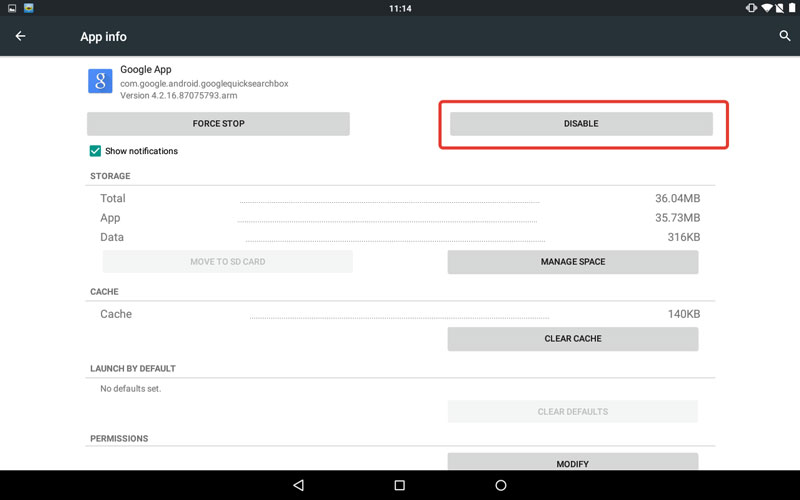Tap the Modify permissions button
800x500 pixels.
[573, 462]
